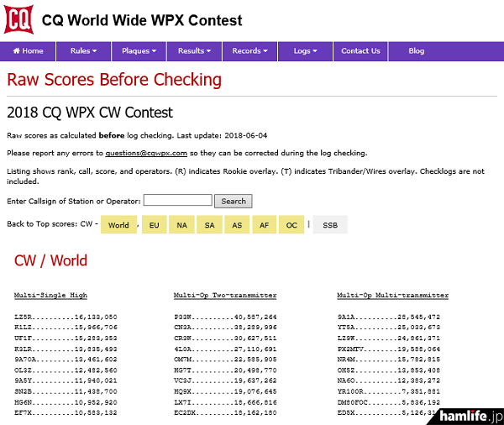Open the Records dropdown
The image size is (504, 425).
[251, 51]
